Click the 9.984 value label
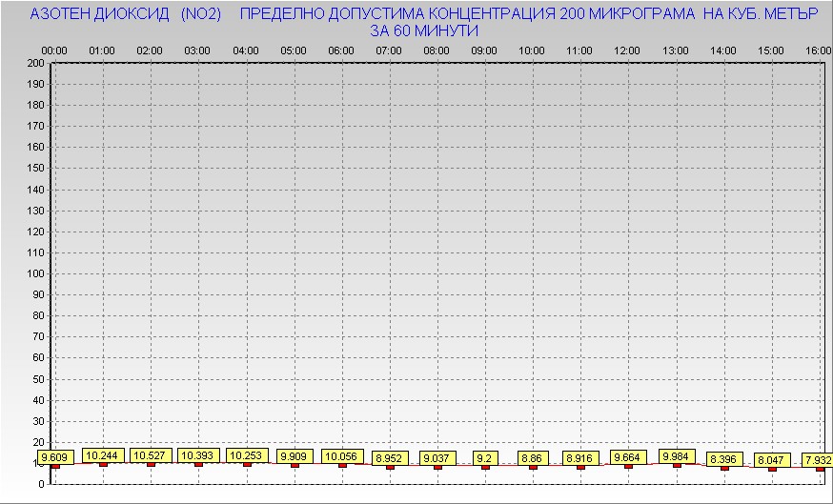The width and height of the screenshot is (833, 504). [x=677, y=455]
